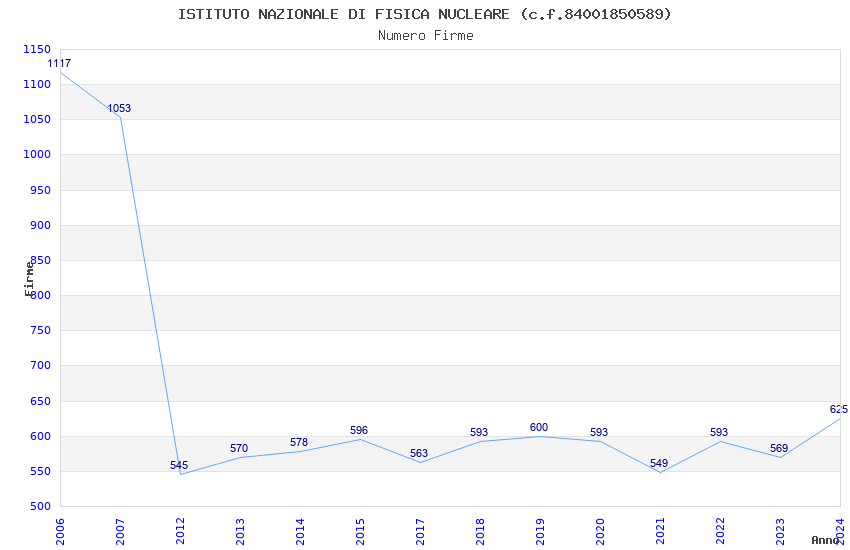
Task: Click the 569 data point label
Action: [x=779, y=448]
